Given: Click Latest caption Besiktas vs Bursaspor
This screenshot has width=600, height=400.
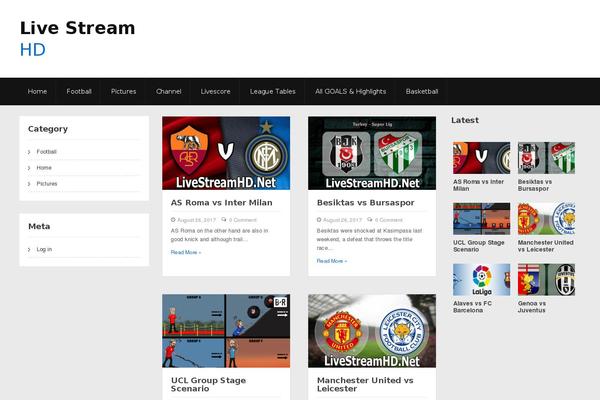Looking at the screenshot, I should 535,185.
